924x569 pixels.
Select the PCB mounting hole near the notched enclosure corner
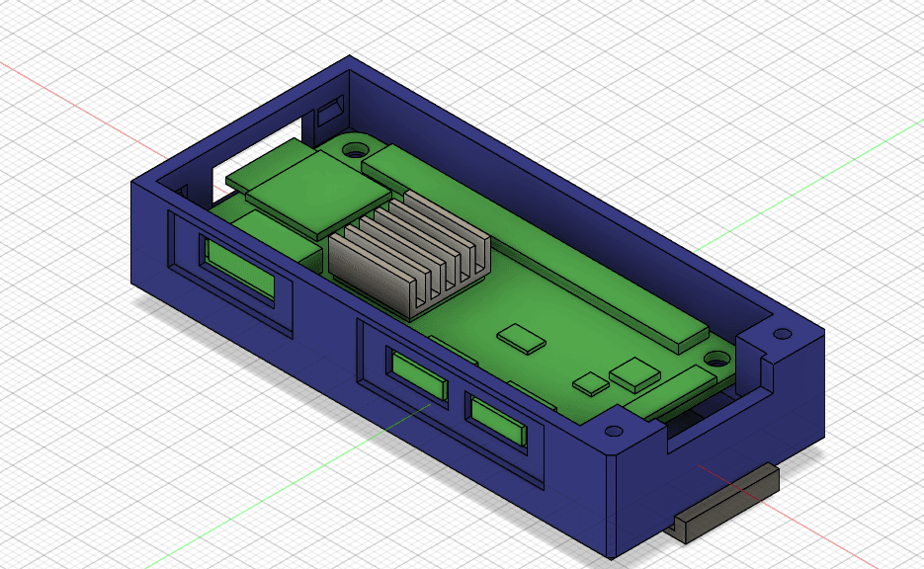click(x=717, y=358)
